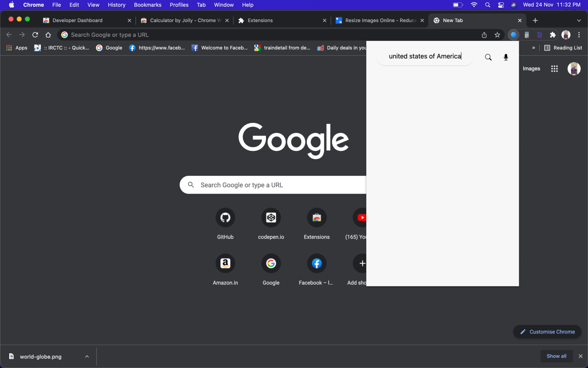Open the Chrome profile avatar in the toolbar
This screenshot has height=368, width=588.
pos(566,35)
